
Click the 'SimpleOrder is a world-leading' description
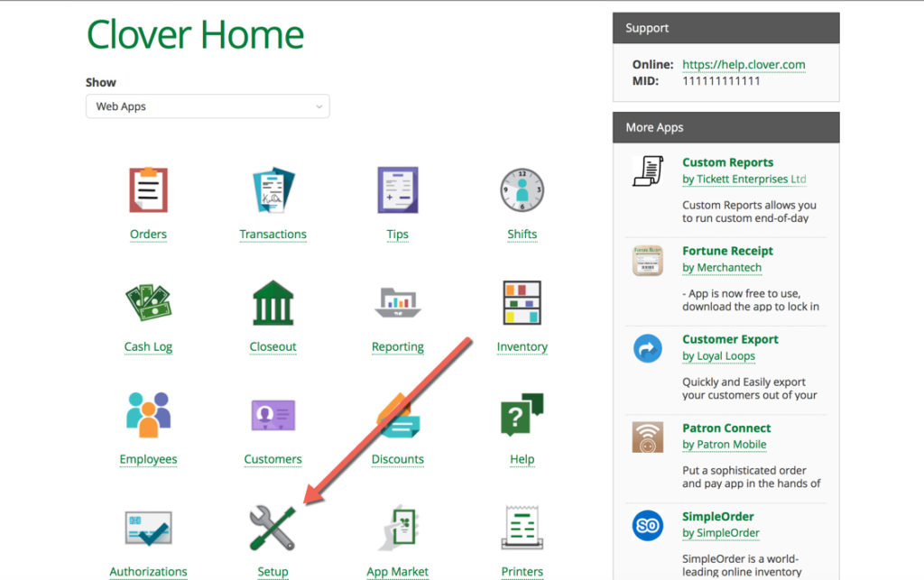click(x=742, y=566)
